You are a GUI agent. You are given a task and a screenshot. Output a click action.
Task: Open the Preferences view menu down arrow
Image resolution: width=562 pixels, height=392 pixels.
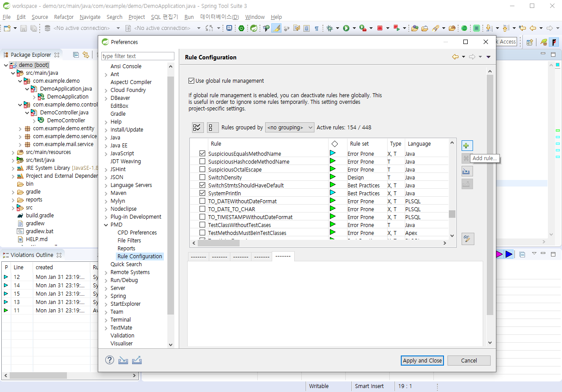click(488, 57)
